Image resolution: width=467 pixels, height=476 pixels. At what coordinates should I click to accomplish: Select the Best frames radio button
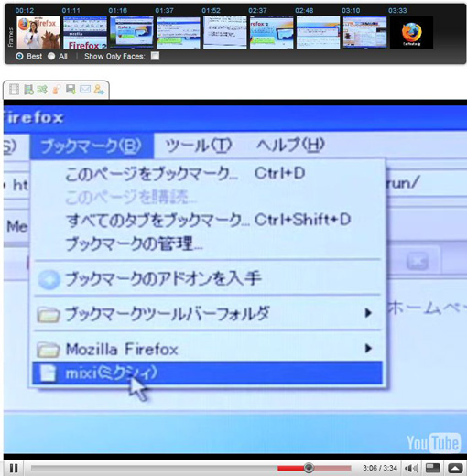[x=19, y=56]
